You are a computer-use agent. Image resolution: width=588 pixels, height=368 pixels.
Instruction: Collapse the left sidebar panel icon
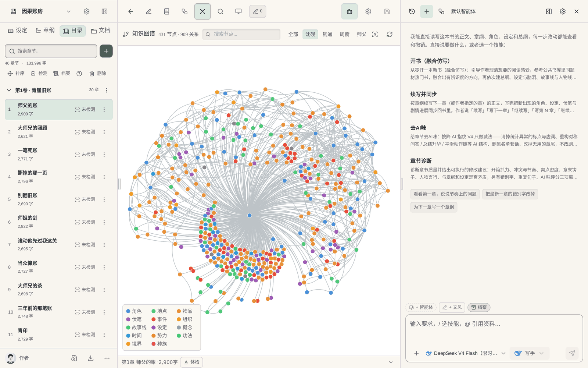pos(104,11)
